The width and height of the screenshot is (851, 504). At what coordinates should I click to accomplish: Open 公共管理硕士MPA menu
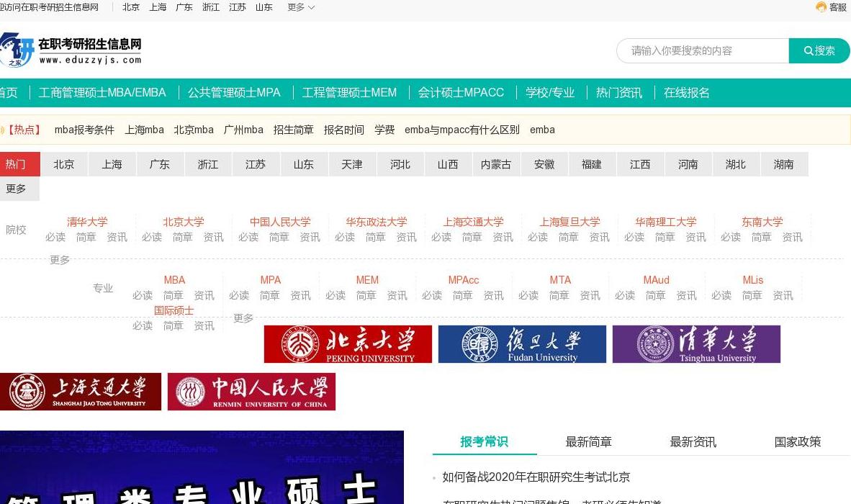coord(234,93)
